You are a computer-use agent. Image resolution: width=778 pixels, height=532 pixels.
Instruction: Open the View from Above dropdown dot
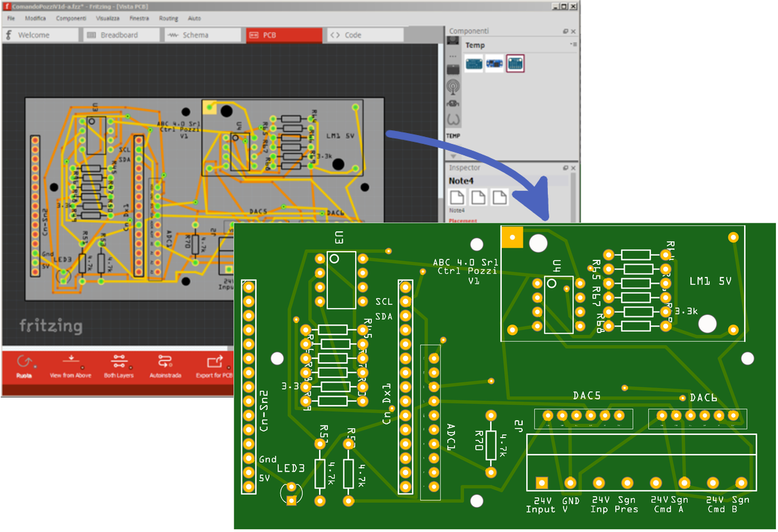coord(82,367)
